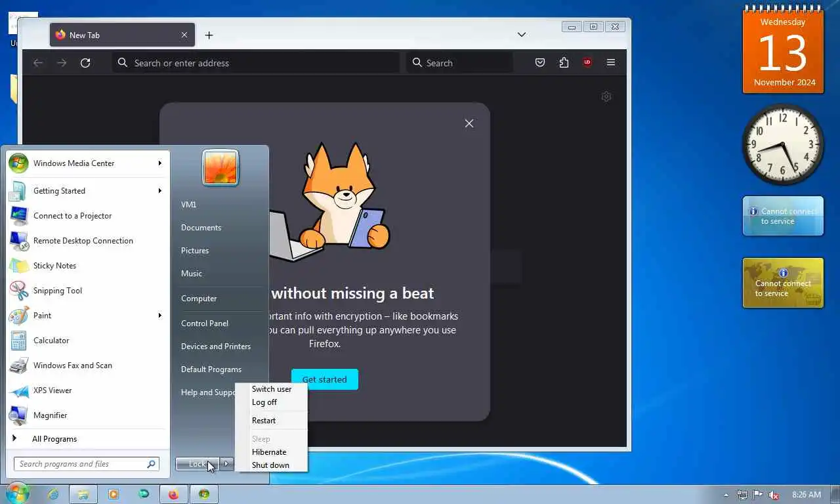840x504 pixels.
Task: Open the Pocket icon in Firefox toolbar
Action: [540, 63]
